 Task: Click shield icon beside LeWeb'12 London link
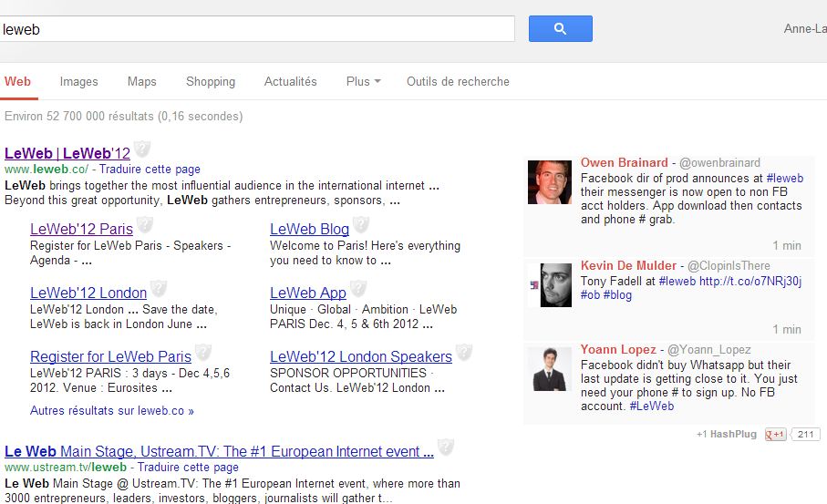[159, 288]
